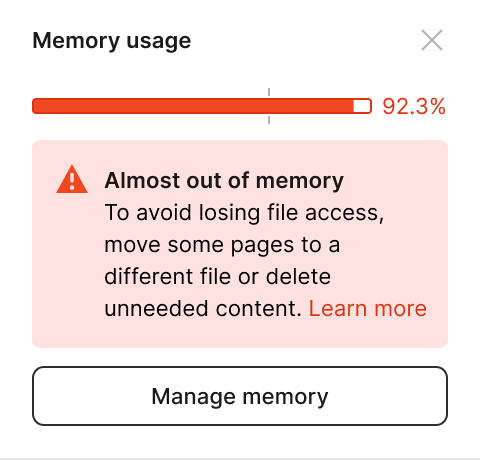This screenshot has width=480, height=460.
Task: Open the Learn more link
Action: [368, 308]
